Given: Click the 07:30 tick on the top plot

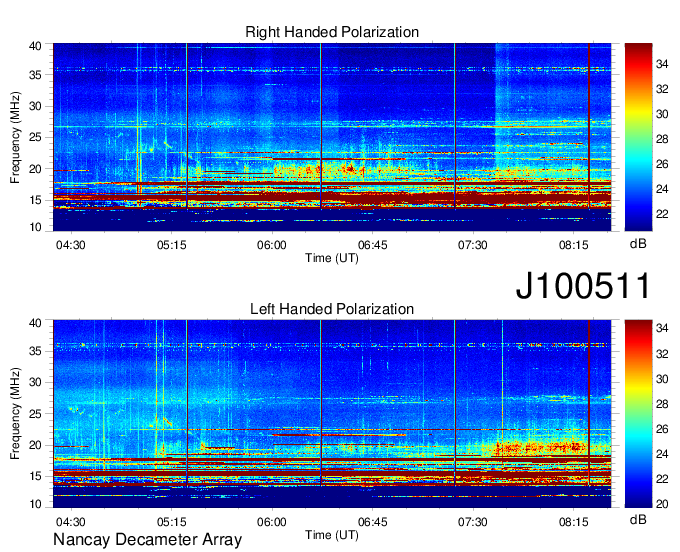Looking at the screenshot, I should [x=473, y=245].
